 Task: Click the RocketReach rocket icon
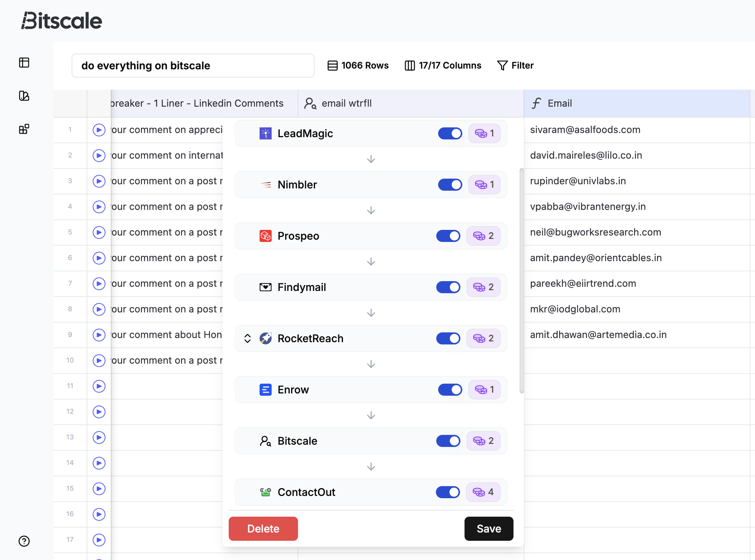pos(266,338)
